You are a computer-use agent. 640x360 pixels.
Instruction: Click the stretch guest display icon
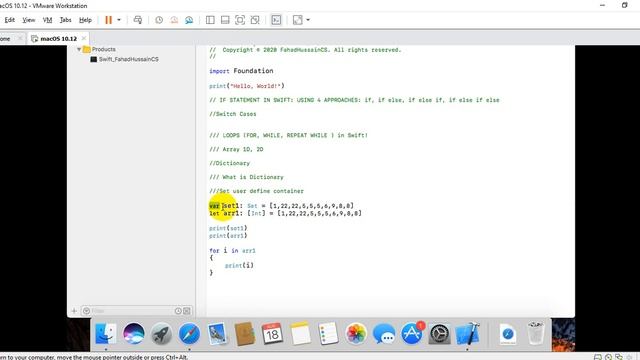[x=298, y=20]
